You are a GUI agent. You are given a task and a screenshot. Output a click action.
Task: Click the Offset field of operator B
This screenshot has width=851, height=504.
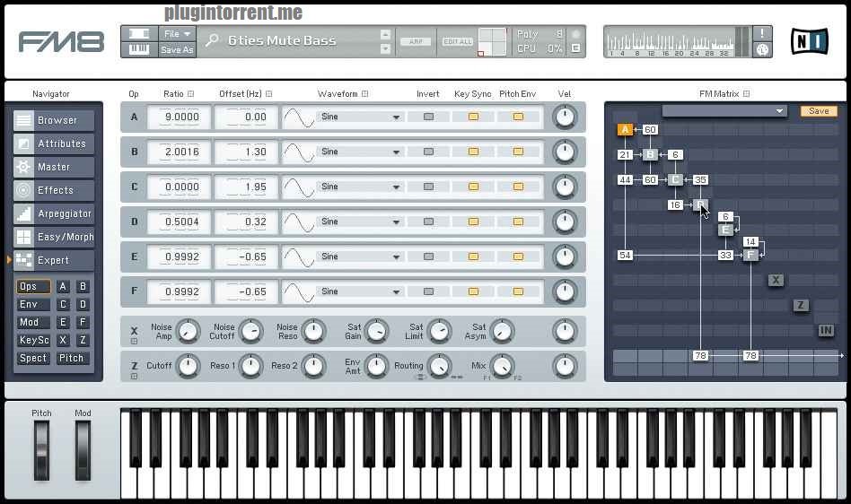click(246, 152)
